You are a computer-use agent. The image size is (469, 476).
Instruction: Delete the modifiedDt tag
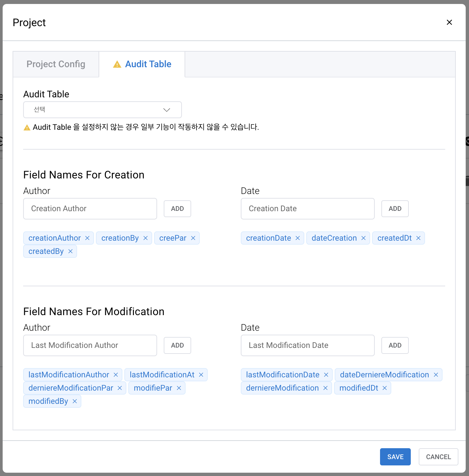[385, 388]
